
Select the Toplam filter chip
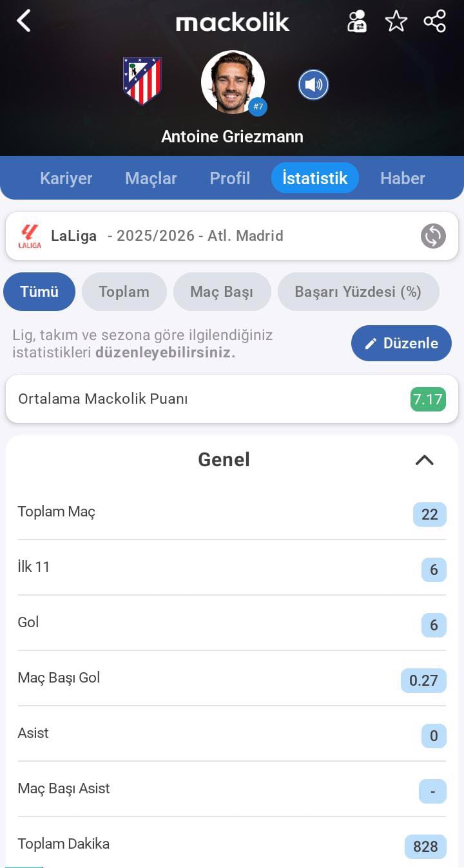click(124, 292)
